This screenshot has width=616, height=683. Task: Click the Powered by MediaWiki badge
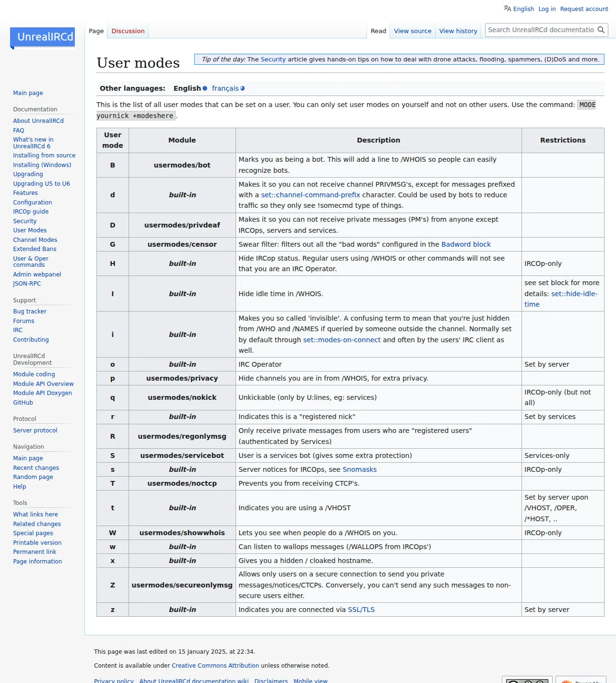(580, 680)
